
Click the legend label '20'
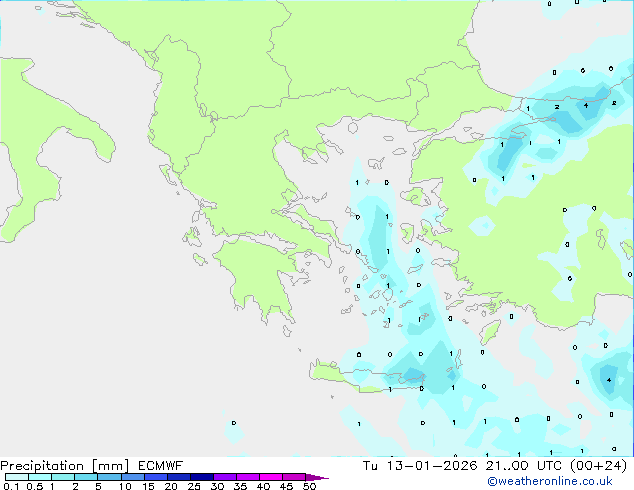coord(171,486)
